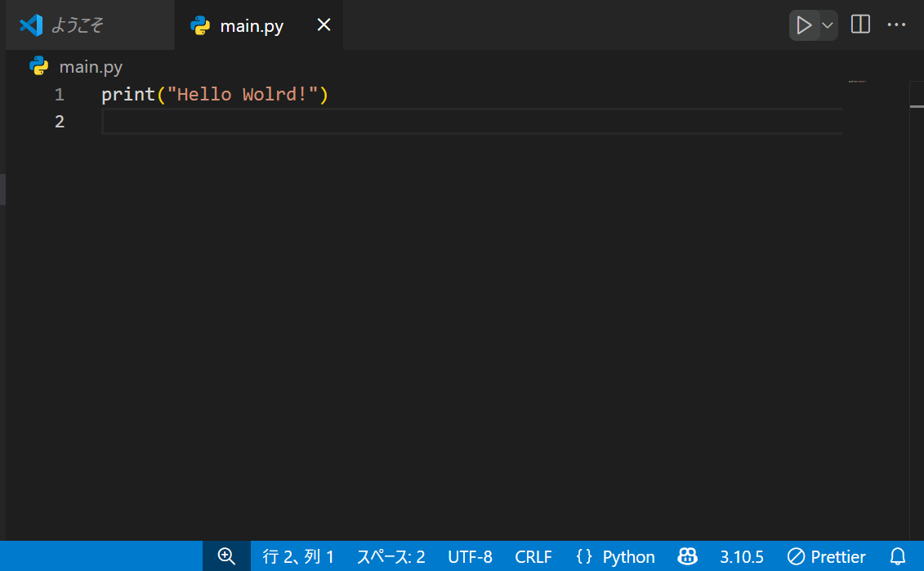The image size is (924, 571).
Task: Open editor more actions (…) menu
Action: [x=896, y=25]
